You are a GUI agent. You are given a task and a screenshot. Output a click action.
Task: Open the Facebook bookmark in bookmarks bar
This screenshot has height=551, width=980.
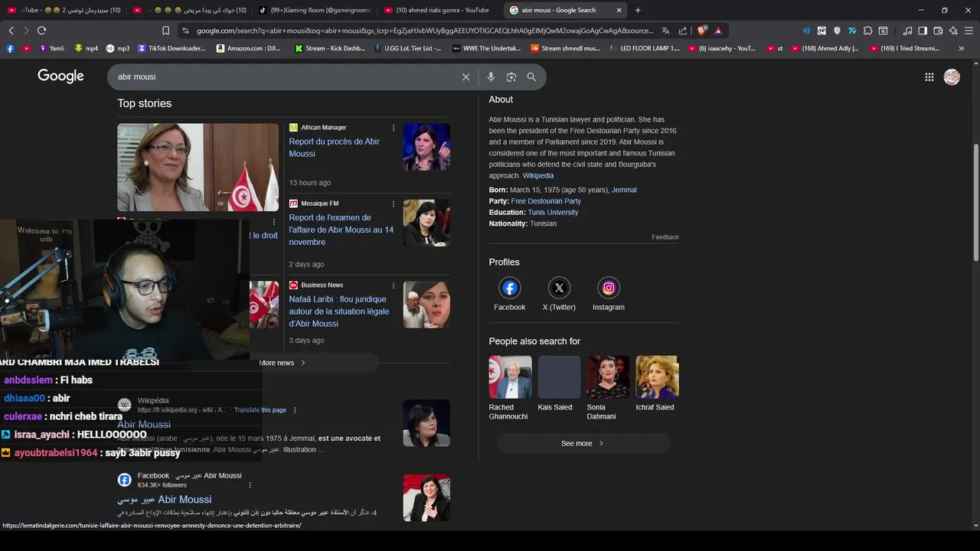(x=10, y=48)
